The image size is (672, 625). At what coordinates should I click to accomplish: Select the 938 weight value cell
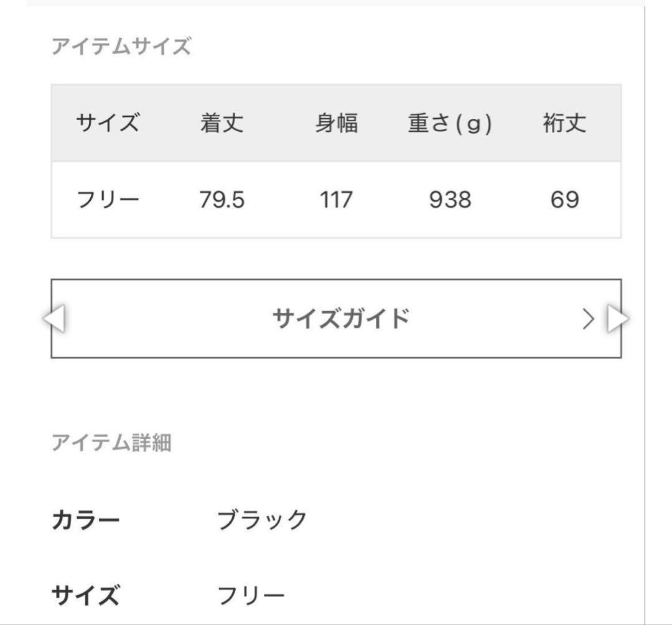[450, 200]
